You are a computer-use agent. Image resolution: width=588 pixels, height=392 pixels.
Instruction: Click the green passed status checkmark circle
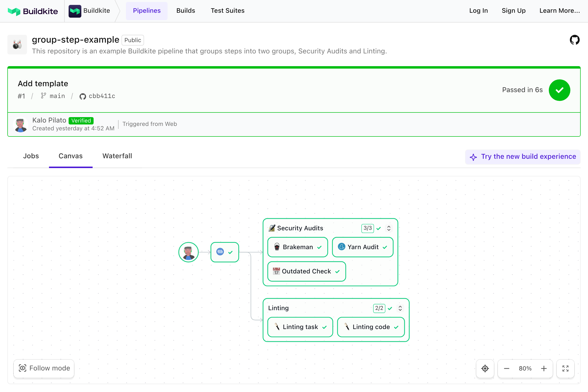(559, 90)
